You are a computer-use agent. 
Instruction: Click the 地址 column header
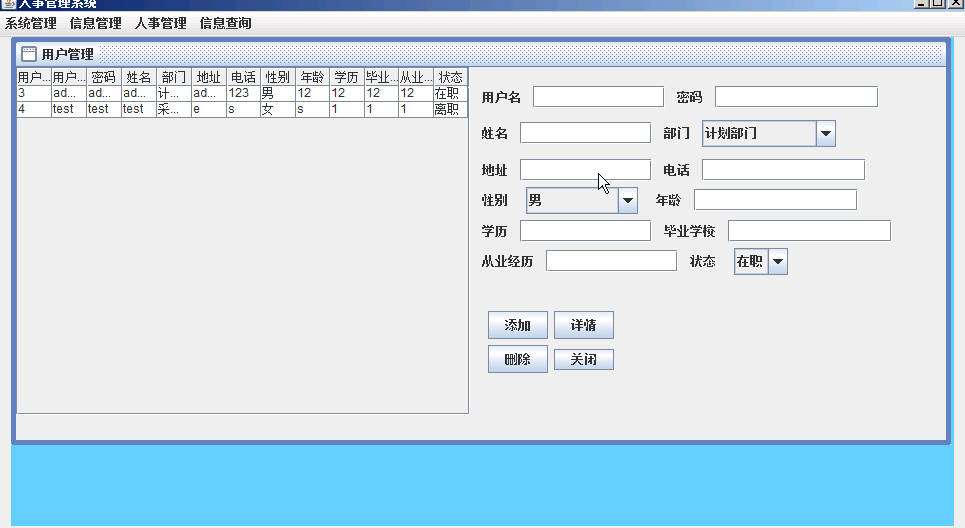pyautogui.click(x=208, y=77)
